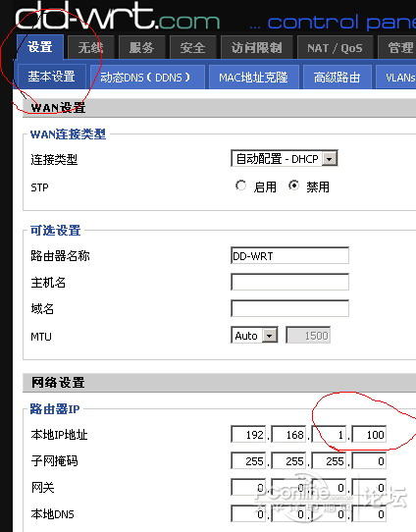Open the MAC地址克隆 sub-tab
416x532 pixels.
click(253, 78)
